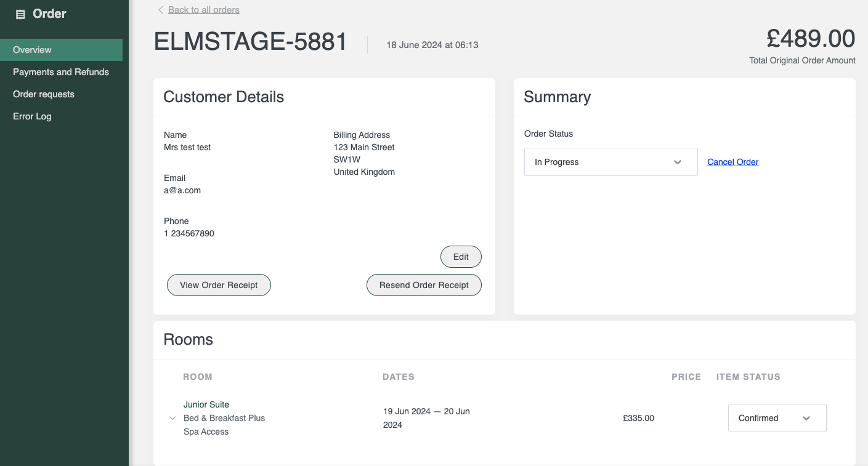868x466 pixels.
Task: Click the phone number 1 234567890
Action: (x=189, y=233)
